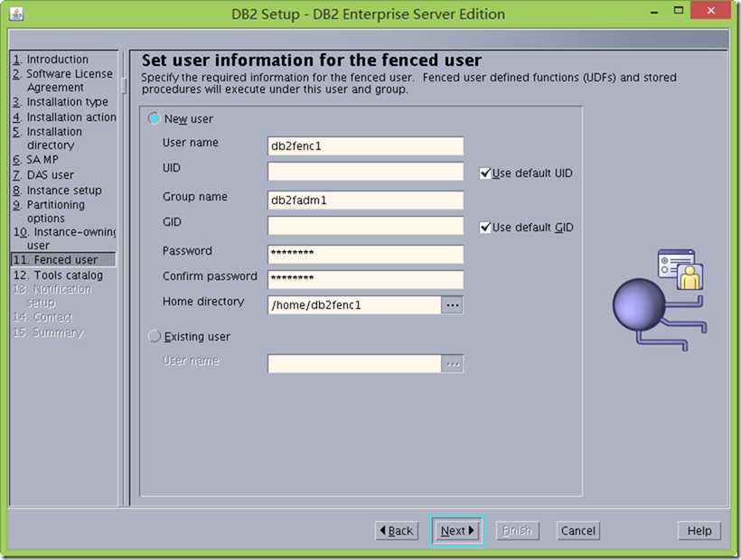Screen dimensions: 741x560
Task: Open Software License Agreement step
Action: 63,80
